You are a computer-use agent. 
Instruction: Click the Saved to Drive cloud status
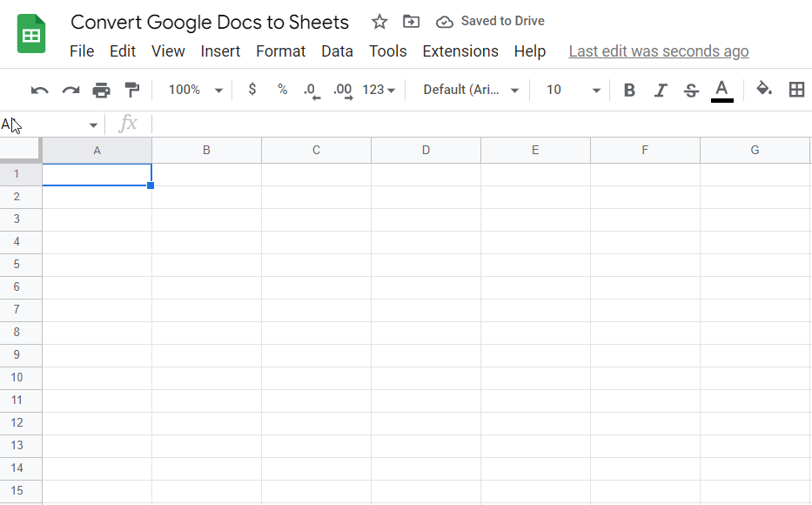click(x=490, y=21)
